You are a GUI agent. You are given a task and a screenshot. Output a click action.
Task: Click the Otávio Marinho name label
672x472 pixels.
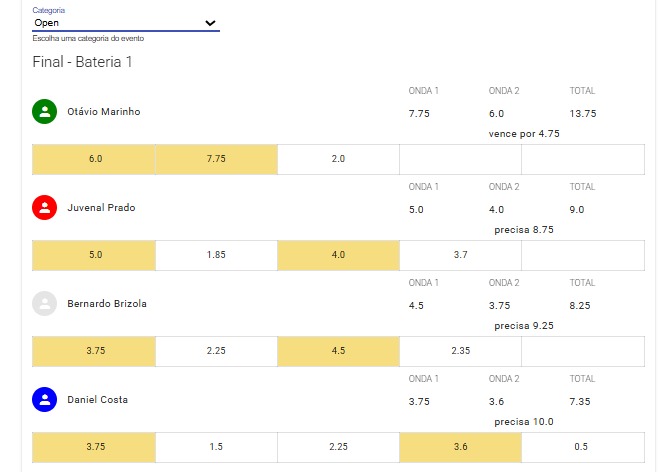click(x=104, y=111)
